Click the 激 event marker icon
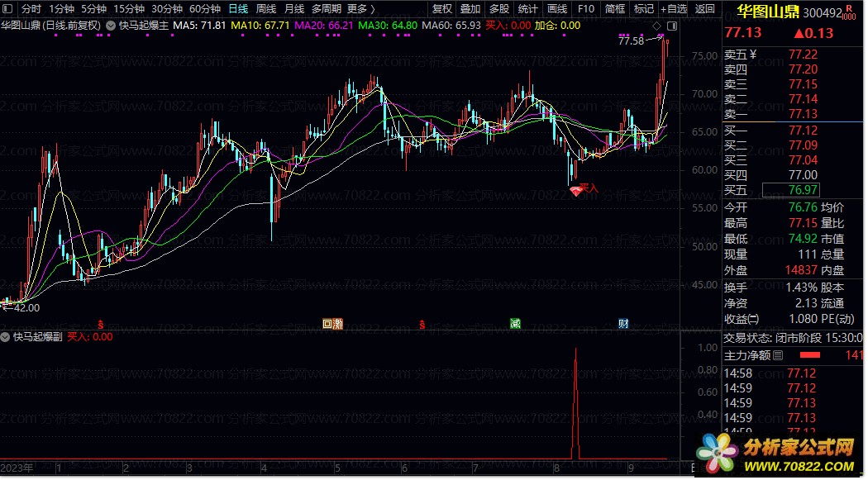The image size is (868, 480). click(337, 324)
